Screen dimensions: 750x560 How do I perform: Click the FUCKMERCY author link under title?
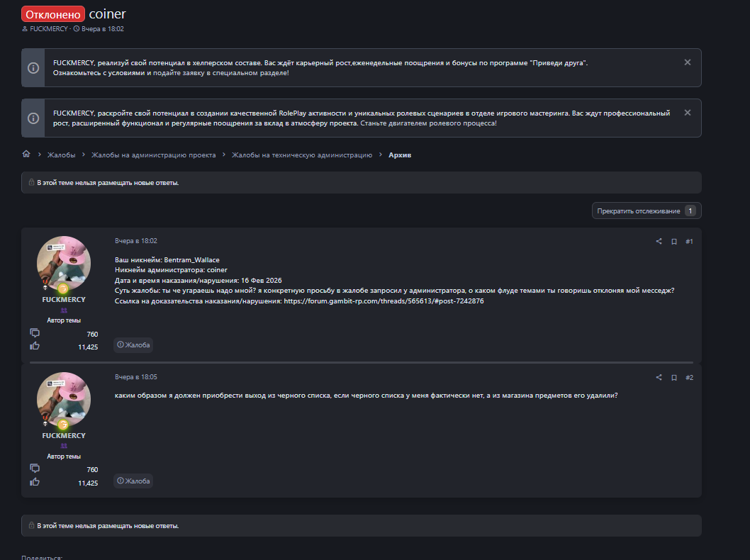click(x=49, y=29)
